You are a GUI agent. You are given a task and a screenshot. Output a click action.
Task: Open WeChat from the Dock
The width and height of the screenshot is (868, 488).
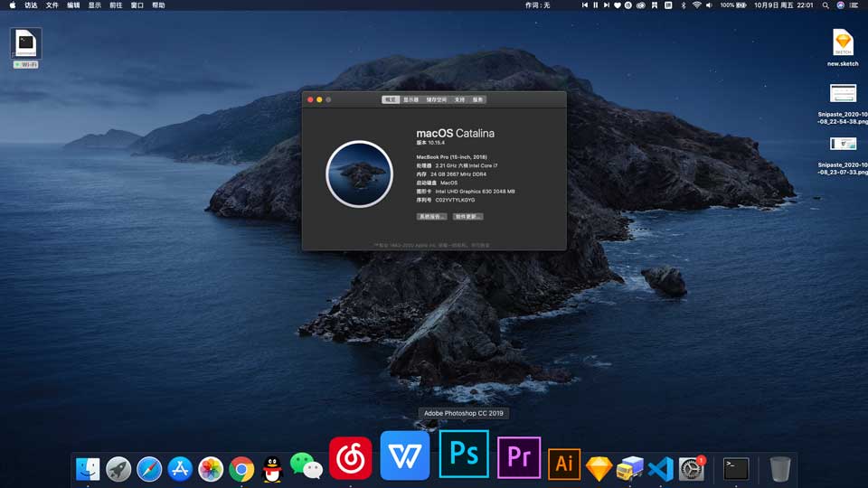[307, 466]
